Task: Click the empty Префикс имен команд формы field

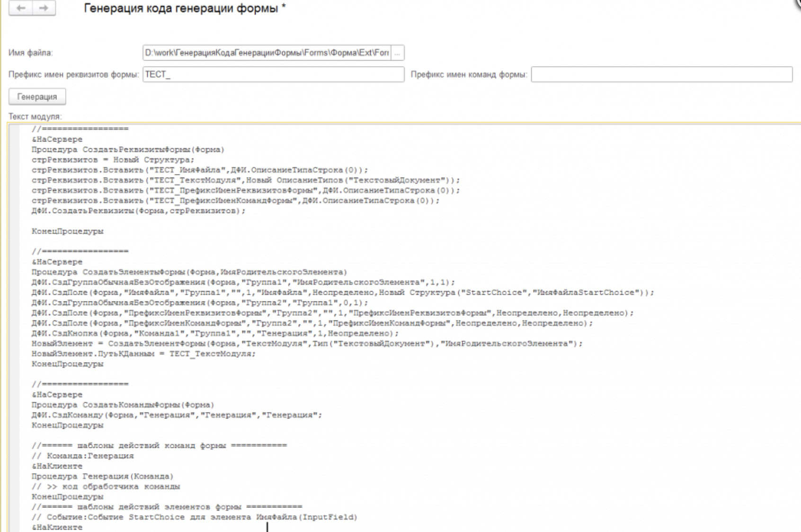Action: click(661, 74)
